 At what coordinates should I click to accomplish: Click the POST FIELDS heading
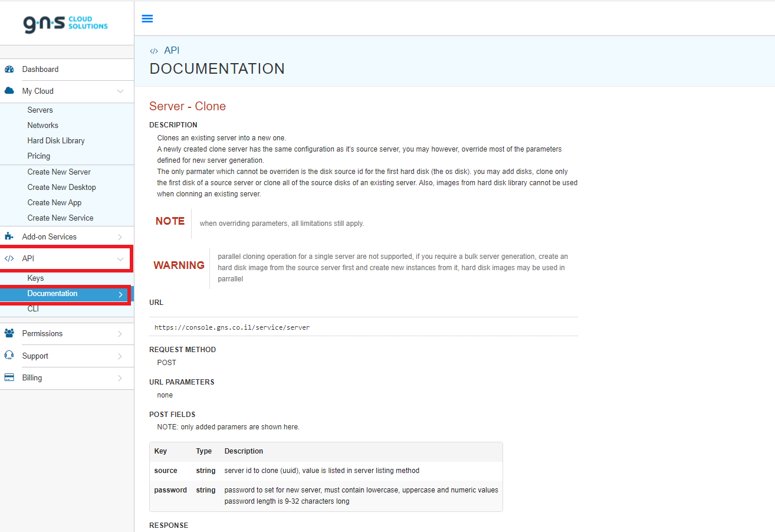point(172,414)
